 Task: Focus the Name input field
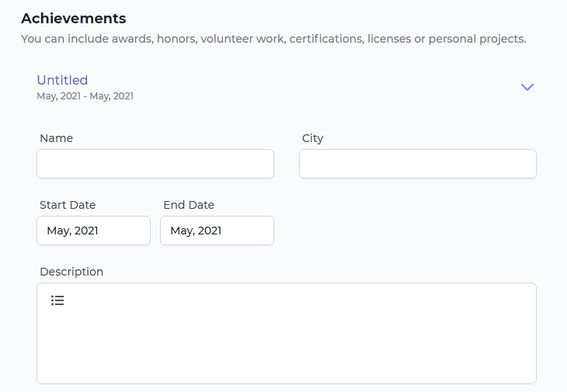[x=155, y=164]
